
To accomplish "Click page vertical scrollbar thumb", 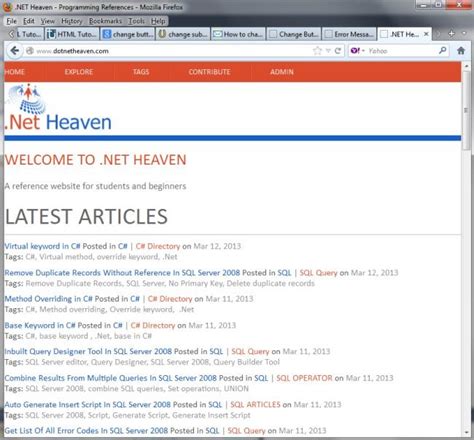I will (x=466, y=110).
